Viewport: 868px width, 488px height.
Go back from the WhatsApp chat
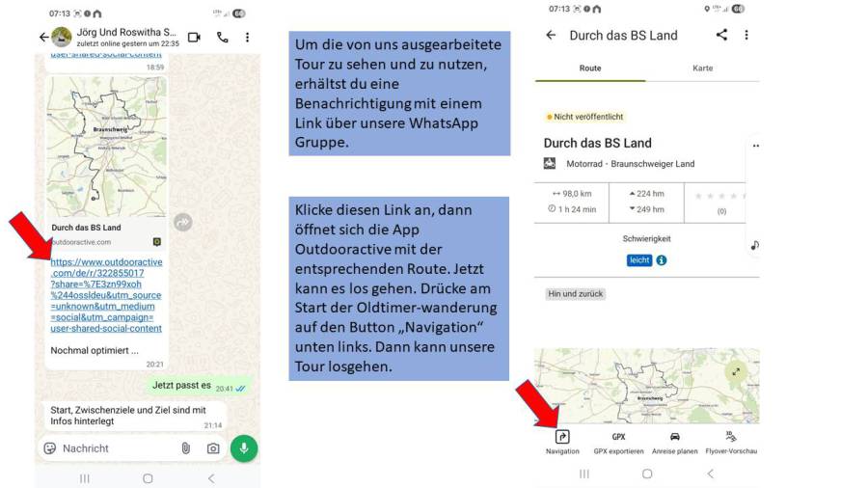pyautogui.click(x=43, y=37)
